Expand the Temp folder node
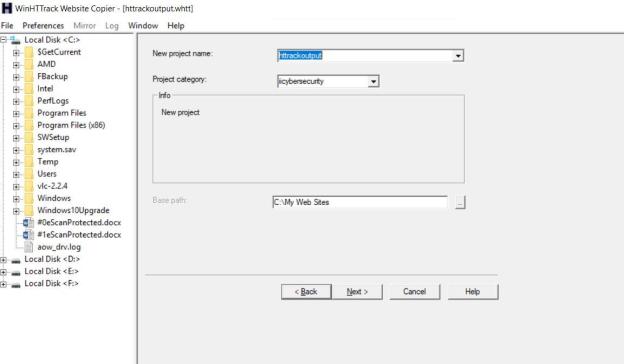624x364 pixels. click(x=16, y=162)
